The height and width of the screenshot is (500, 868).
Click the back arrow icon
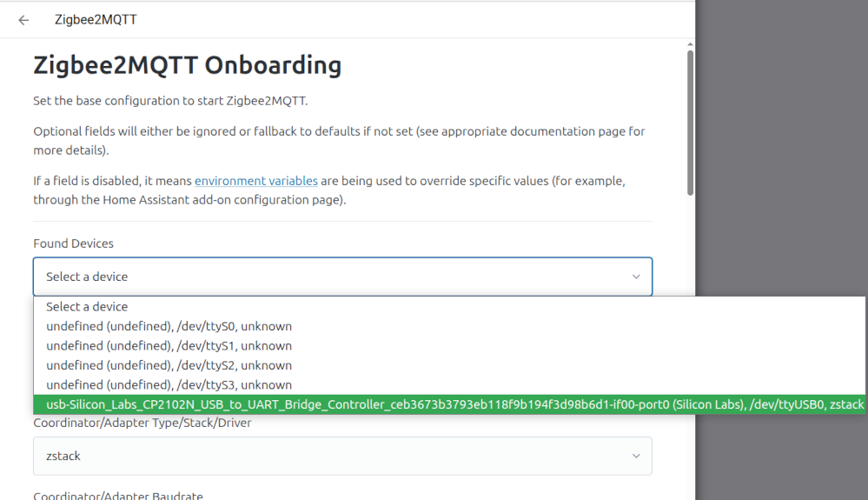pyautogui.click(x=23, y=20)
